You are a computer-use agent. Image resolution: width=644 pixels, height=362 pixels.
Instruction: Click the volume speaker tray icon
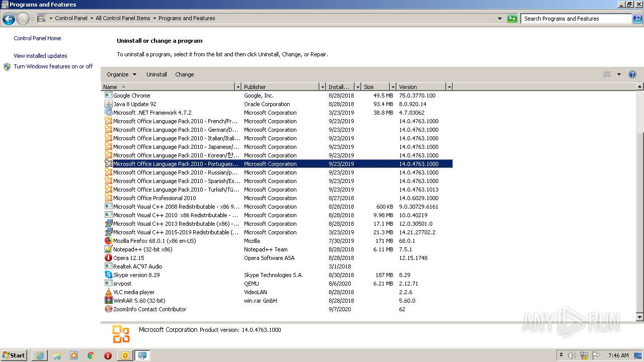click(573, 355)
